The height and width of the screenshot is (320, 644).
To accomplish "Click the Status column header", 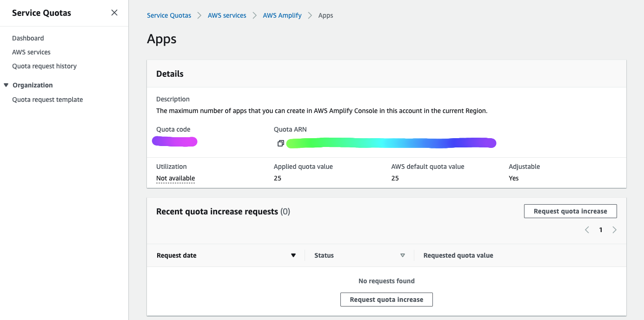I will click(x=324, y=255).
